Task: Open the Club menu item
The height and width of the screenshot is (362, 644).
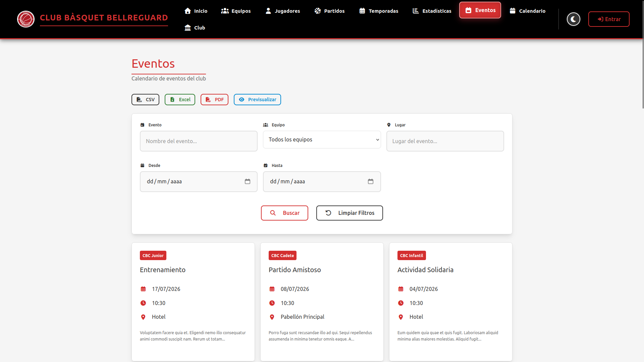Action: tap(195, 27)
